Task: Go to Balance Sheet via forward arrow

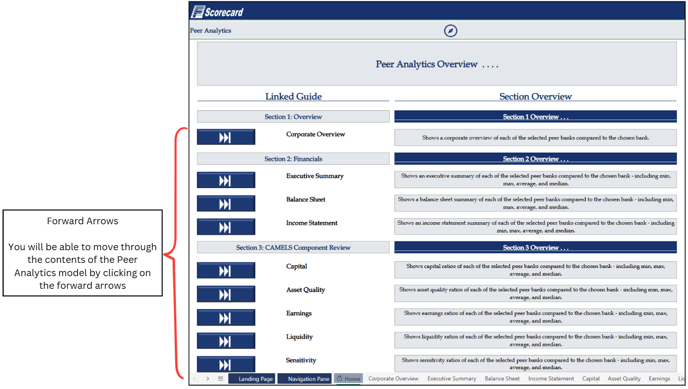Action: tap(226, 203)
